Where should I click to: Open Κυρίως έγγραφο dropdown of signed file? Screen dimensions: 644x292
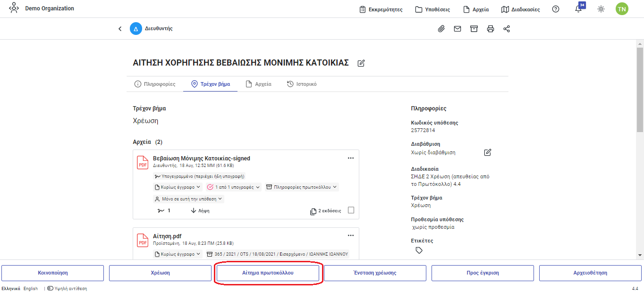(178, 187)
